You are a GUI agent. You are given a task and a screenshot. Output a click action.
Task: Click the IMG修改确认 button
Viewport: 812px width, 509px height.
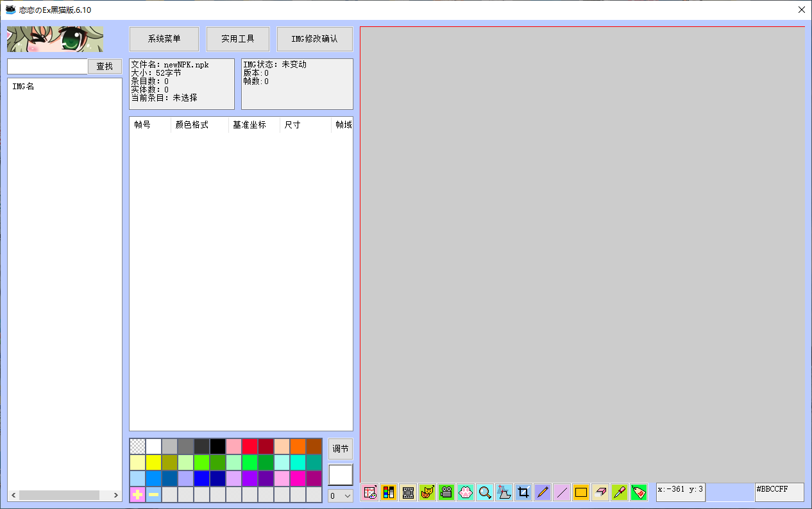tap(314, 39)
